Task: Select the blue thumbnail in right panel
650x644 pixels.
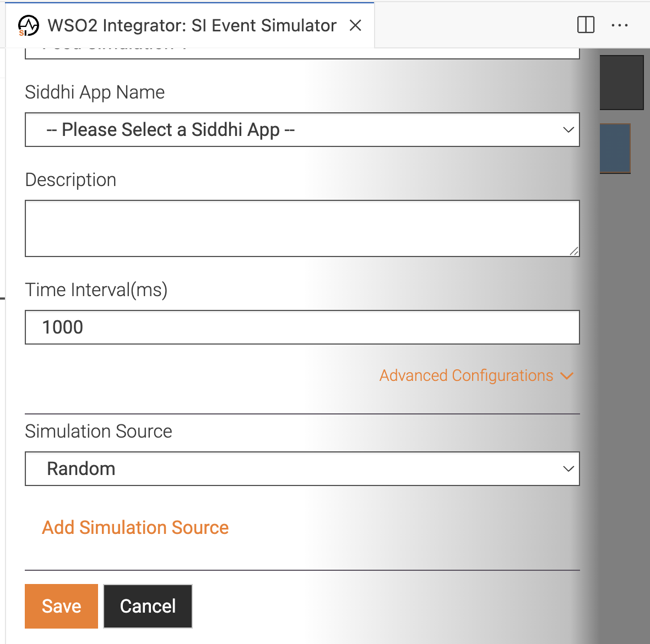Action: tap(615, 148)
